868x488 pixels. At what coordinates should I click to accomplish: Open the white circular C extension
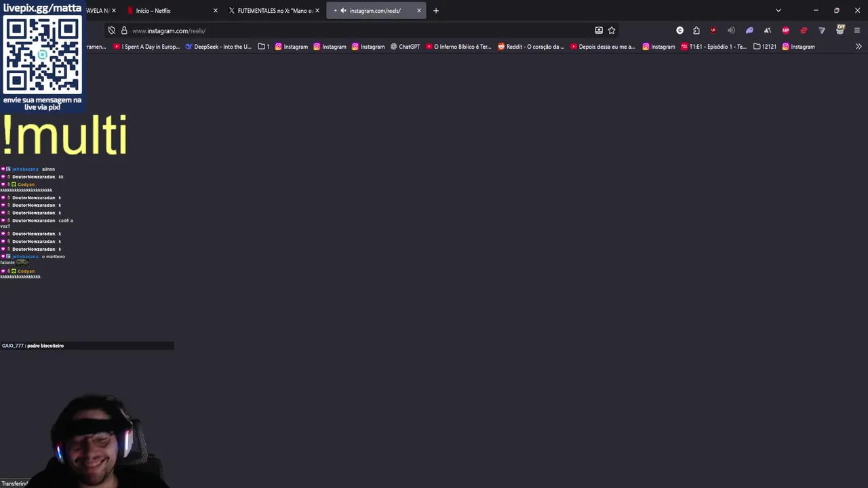(x=680, y=30)
